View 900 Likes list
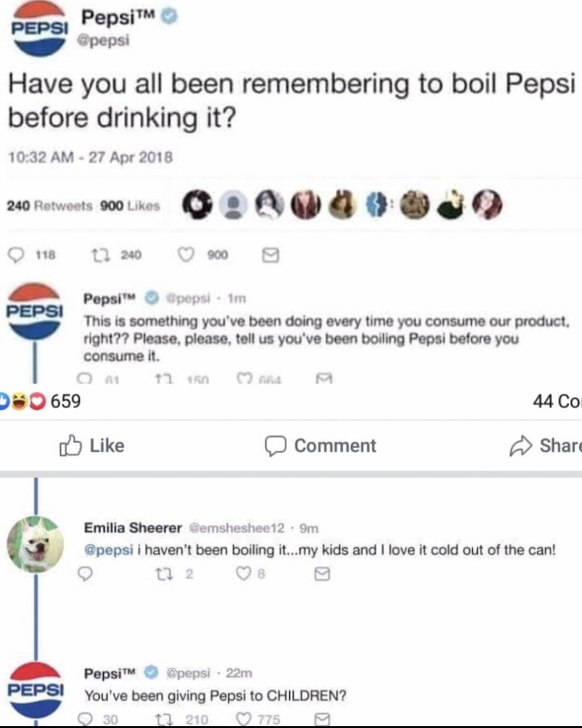 (x=130, y=206)
